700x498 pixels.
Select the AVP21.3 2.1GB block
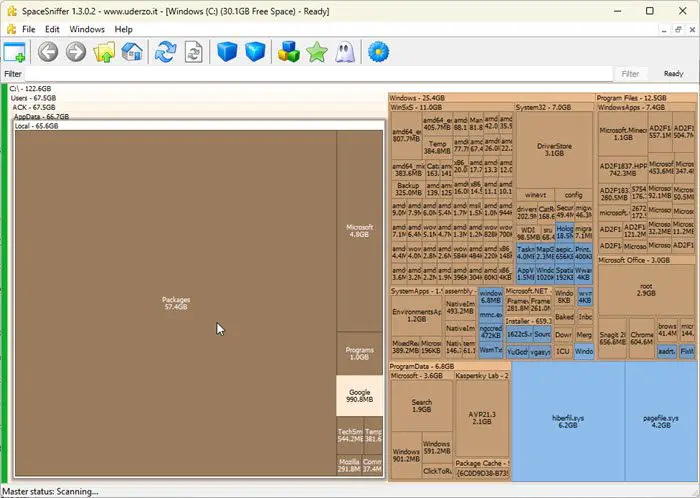click(482, 418)
